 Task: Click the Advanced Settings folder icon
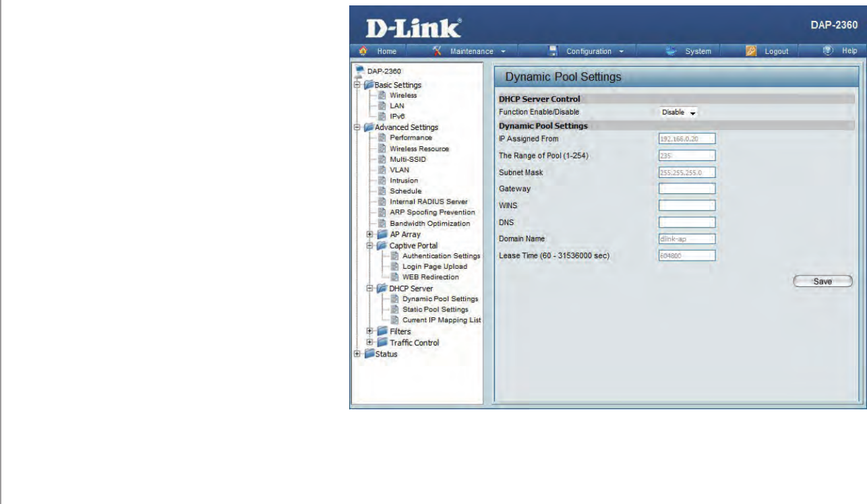pyautogui.click(x=369, y=127)
